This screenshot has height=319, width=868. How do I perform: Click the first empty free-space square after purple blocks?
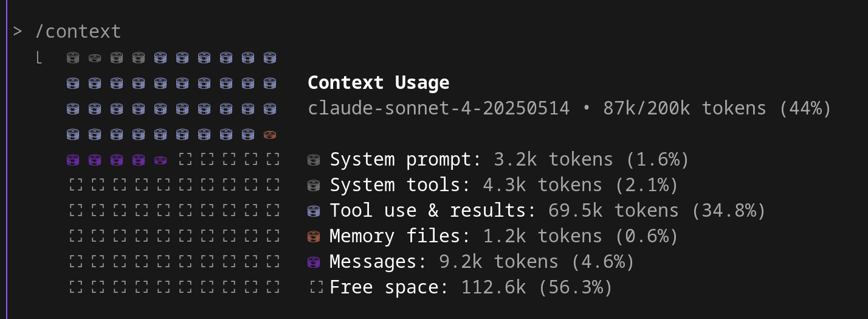[185, 160]
